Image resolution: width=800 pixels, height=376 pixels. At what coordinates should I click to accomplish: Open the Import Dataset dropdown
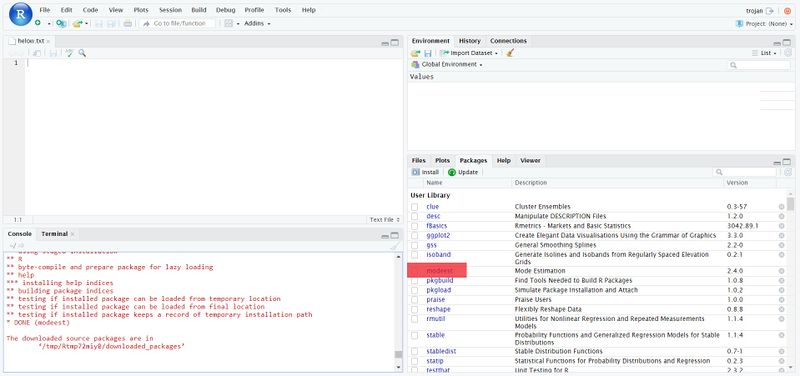(x=469, y=53)
